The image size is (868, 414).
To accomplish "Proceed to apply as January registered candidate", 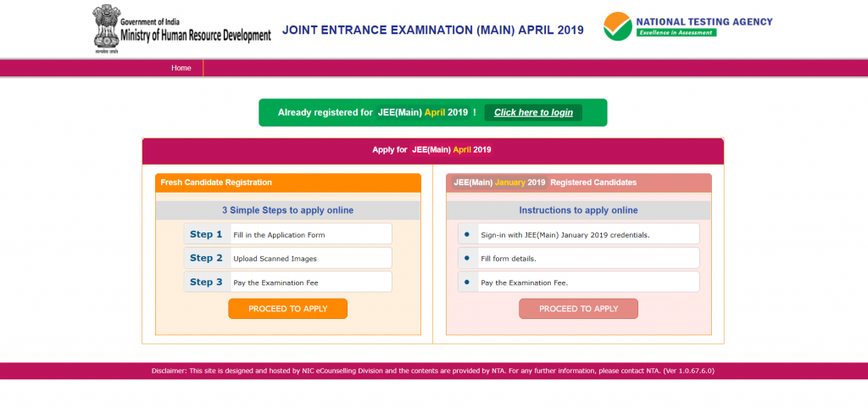I will pyautogui.click(x=578, y=309).
